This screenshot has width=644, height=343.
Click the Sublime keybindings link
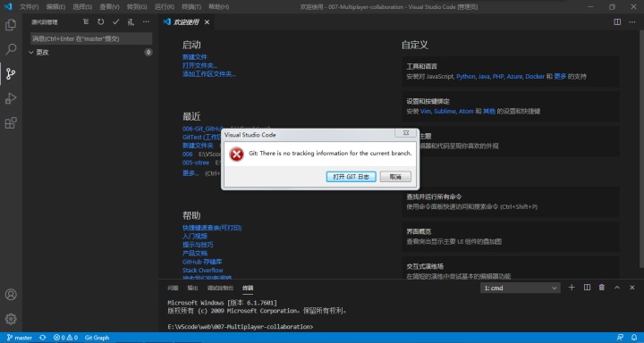point(445,112)
